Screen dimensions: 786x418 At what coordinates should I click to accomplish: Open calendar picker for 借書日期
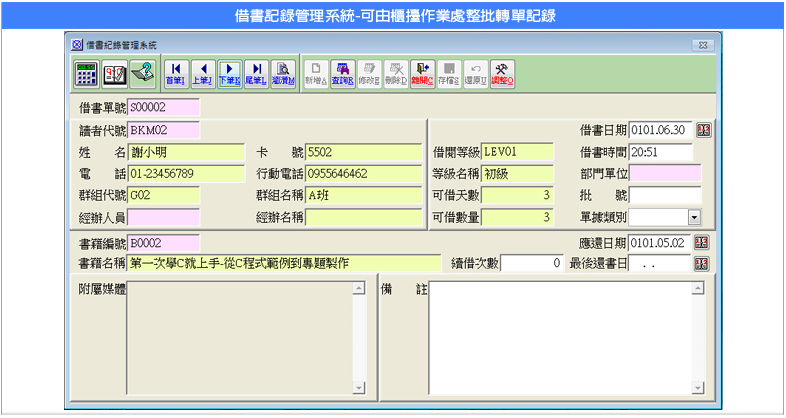coord(702,130)
